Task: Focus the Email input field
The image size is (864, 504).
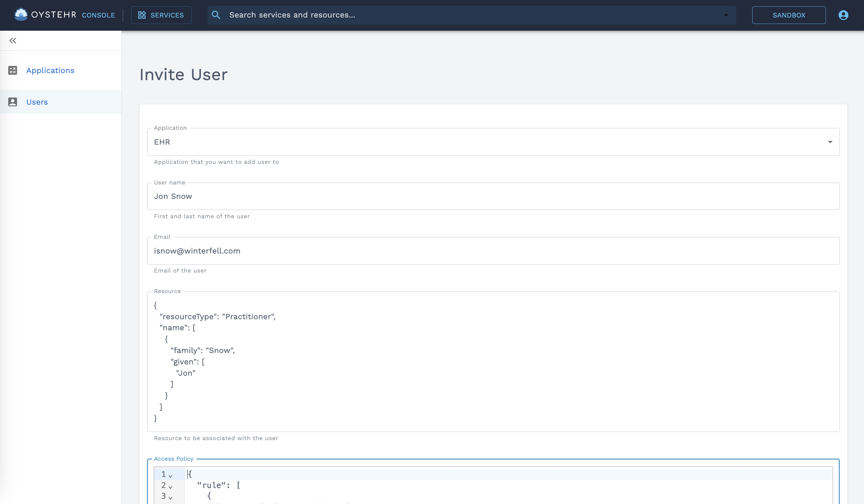Action: pos(493,251)
